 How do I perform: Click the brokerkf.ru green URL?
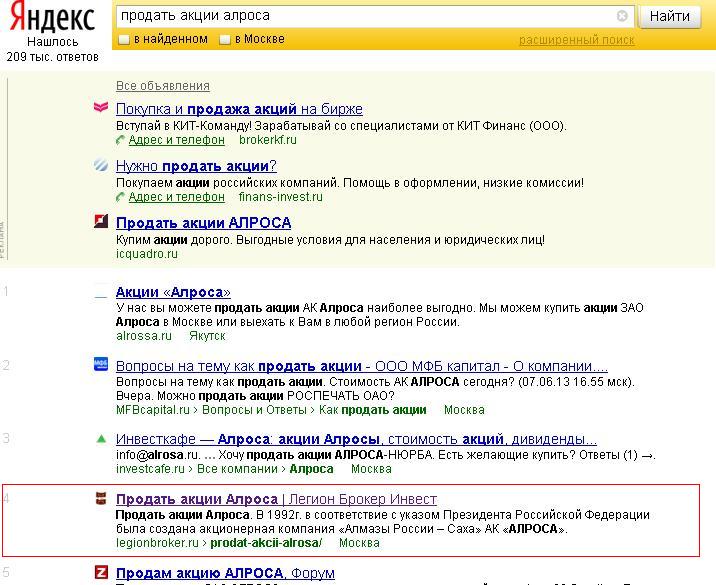[x=268, y=140]
